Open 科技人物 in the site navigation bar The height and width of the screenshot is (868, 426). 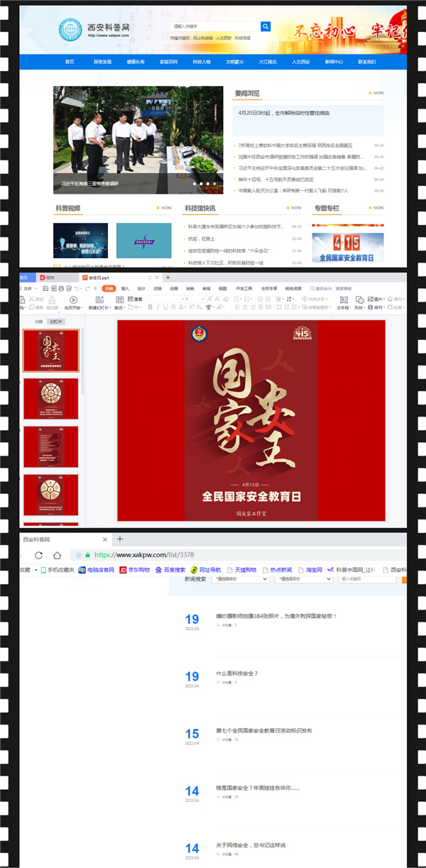tap(202, 62)
